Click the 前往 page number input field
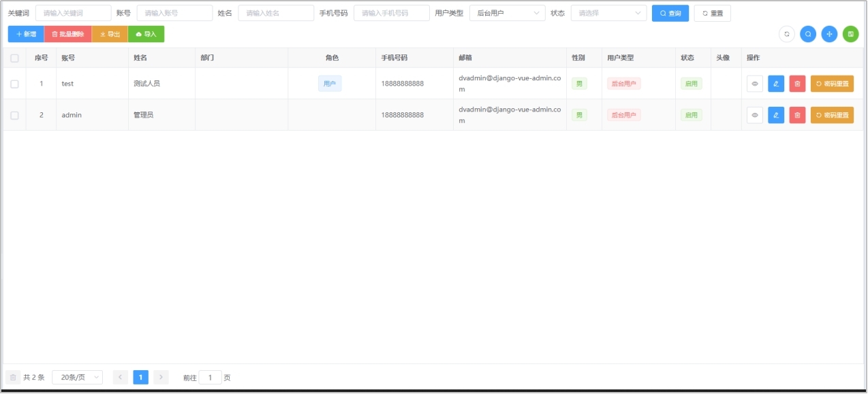Viewport: 868px width, 394px height. (210, 377)
